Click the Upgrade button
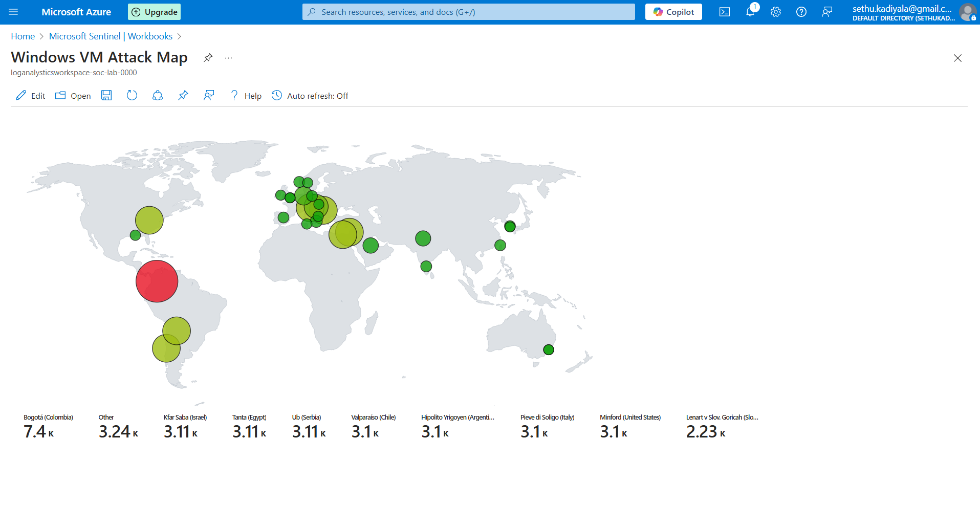 pos(154,12)
